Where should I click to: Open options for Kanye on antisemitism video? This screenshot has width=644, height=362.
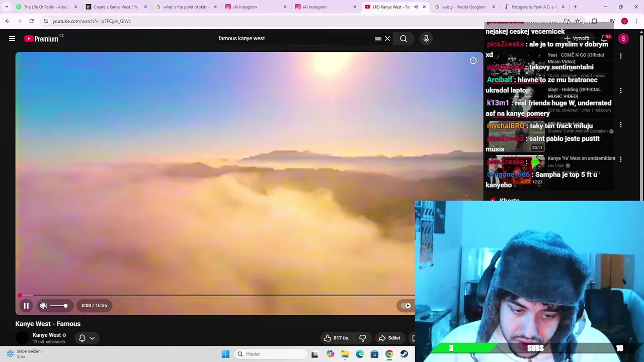pyautogui.click(x=621, y=159)
